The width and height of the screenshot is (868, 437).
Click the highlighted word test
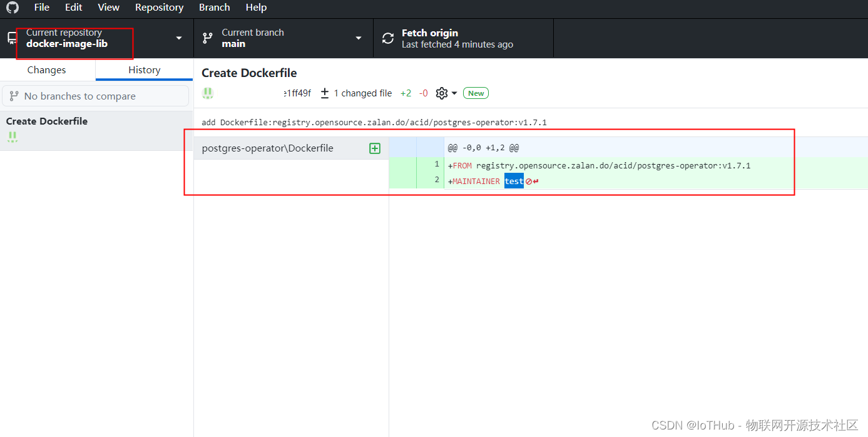point(514,181)
